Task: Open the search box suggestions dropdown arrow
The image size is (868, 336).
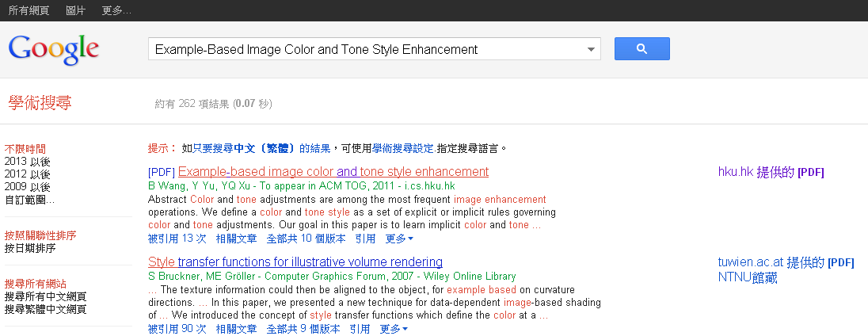Action: pos(591,50)
